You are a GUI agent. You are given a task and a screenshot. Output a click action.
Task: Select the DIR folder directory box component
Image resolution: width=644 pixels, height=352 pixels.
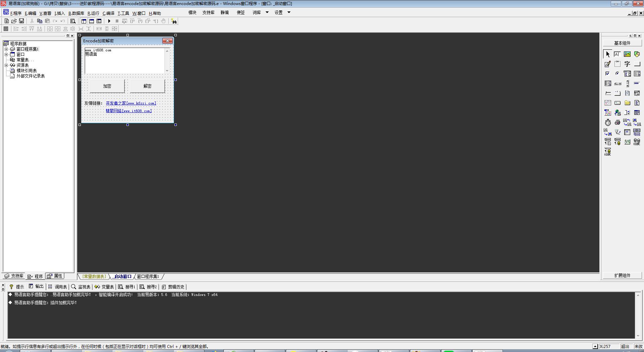(x=627, y=103)
